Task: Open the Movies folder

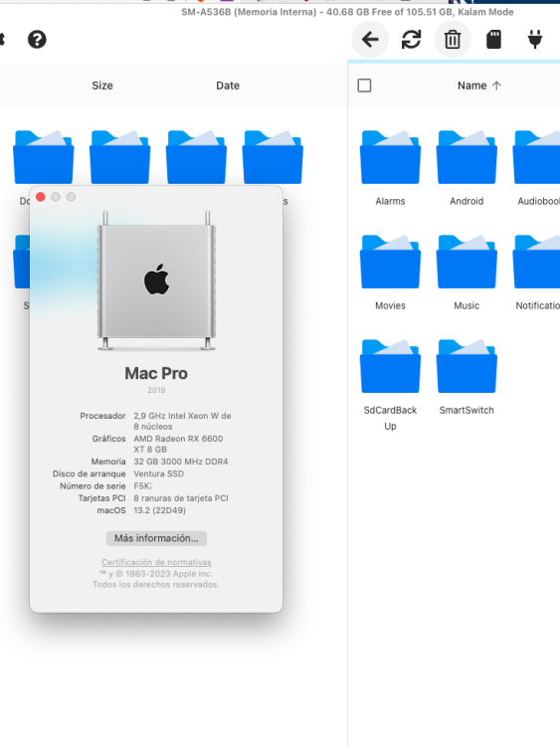Action: click(390, 273)
